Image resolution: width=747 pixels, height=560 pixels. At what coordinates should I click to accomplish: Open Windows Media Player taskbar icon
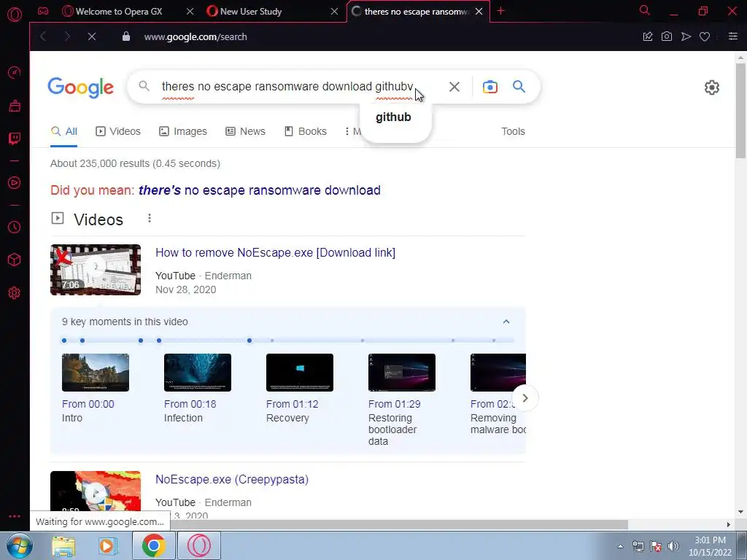108,545
